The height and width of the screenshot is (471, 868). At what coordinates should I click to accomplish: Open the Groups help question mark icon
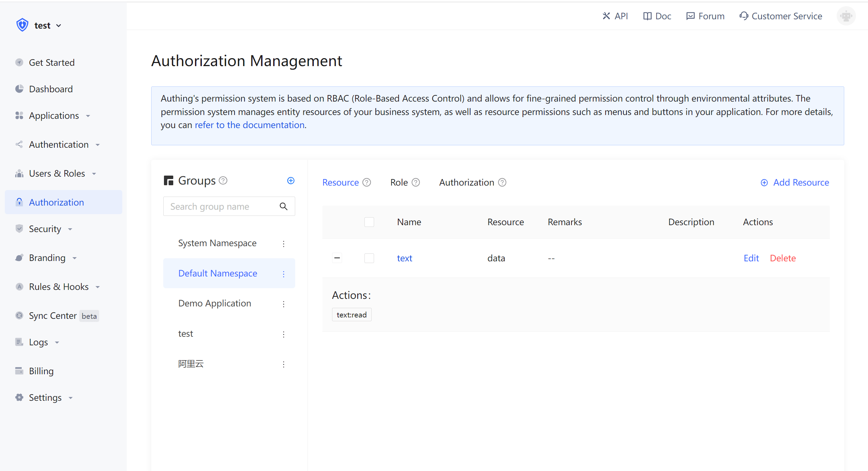click(x=223, y=180)
